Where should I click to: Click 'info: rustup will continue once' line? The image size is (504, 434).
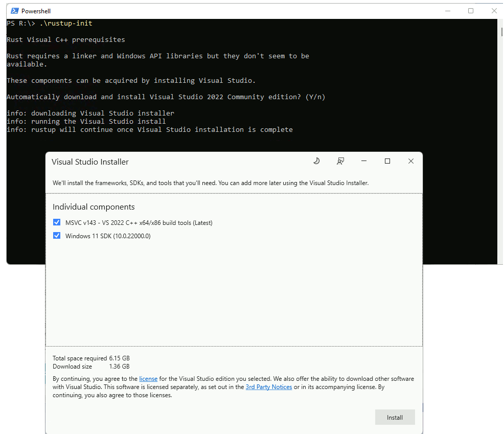150,129
